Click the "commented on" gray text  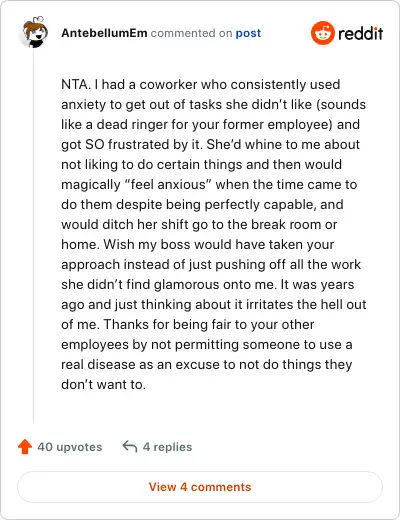point(191,33)
